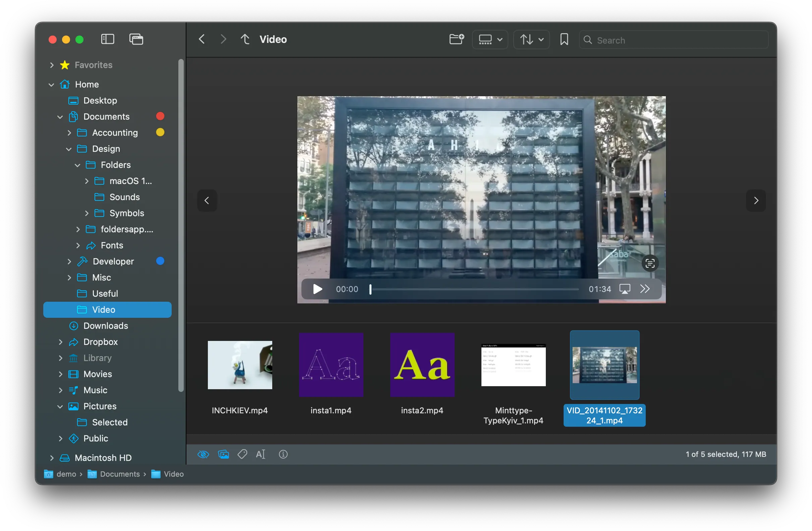This screenshot has height=531, width=812.
Task: Click the AirPlay icon in video player
Action: 625,289
